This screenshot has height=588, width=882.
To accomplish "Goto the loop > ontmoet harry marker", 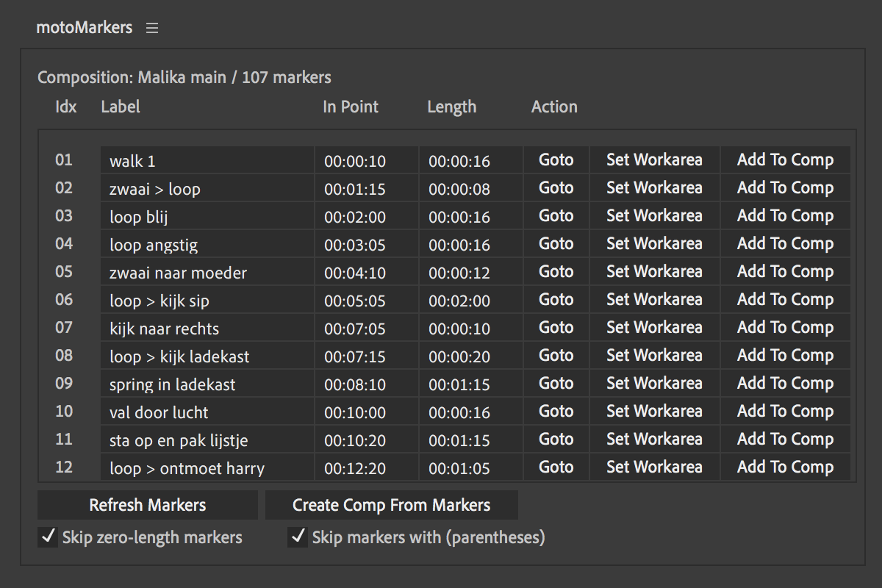I will tap(556, 467).
